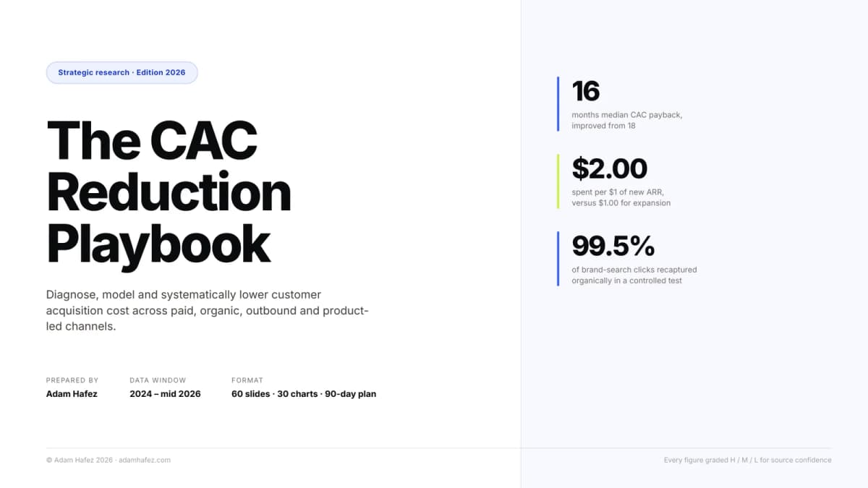Click the 99.5% statistic figure
868x488 pixels.
[x=613, y=246]
